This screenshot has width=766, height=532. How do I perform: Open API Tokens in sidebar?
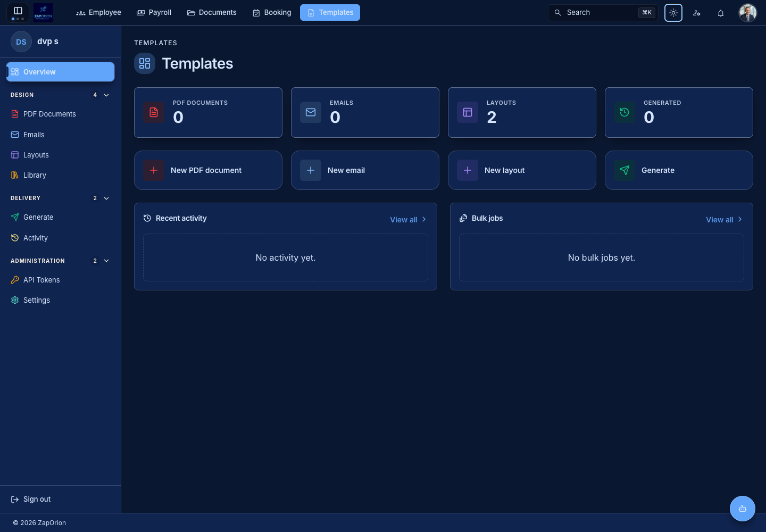60,280
